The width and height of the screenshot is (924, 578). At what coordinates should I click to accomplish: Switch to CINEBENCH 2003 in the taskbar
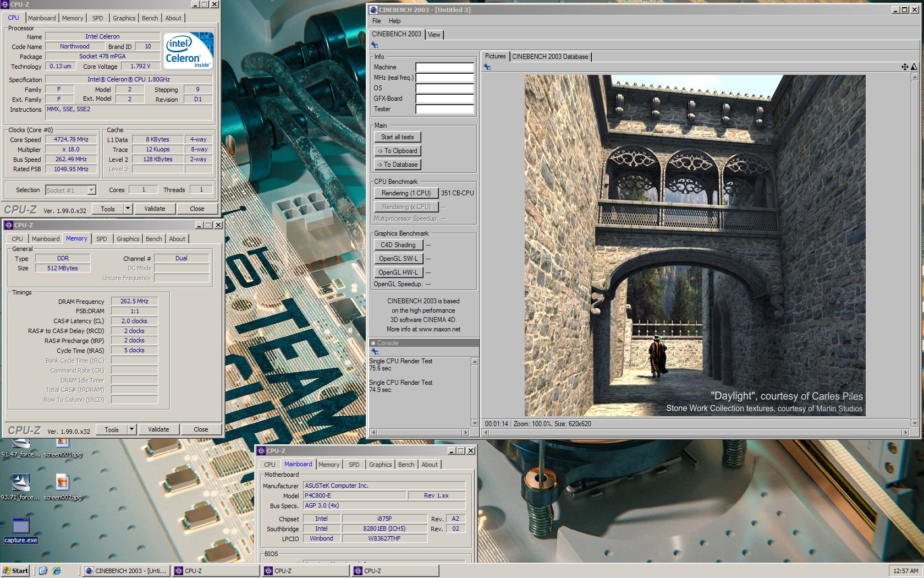click(126, 571)
